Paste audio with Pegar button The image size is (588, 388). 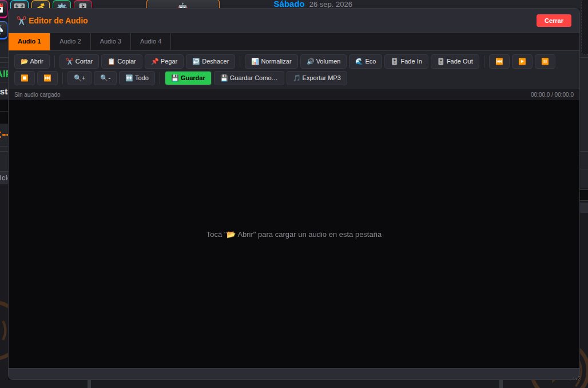pyautogui.click(x=164, y=62)
